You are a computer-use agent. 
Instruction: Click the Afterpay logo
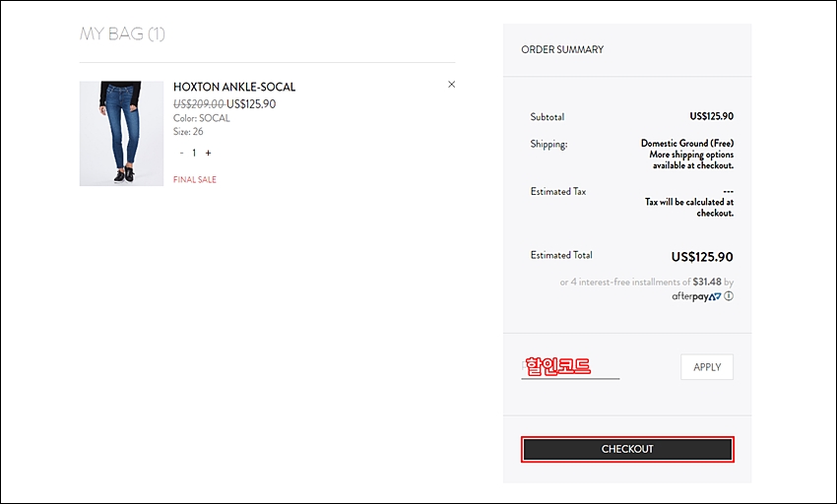coord(696,296)
